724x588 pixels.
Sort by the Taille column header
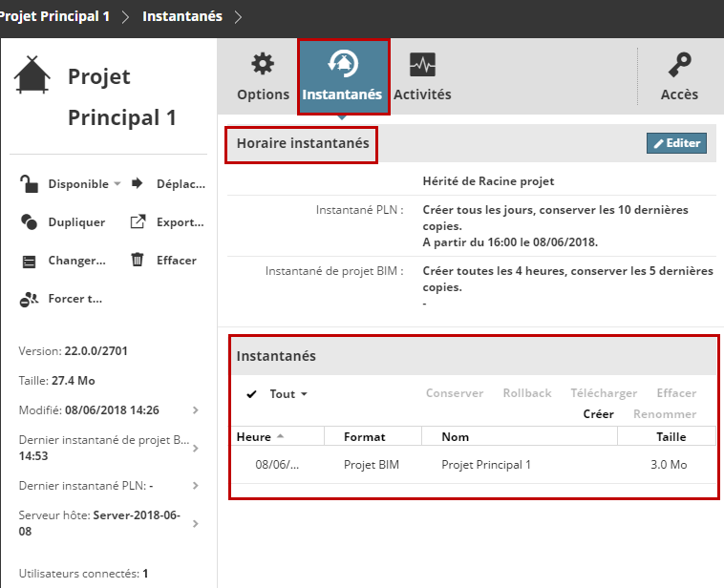[671, 436]
